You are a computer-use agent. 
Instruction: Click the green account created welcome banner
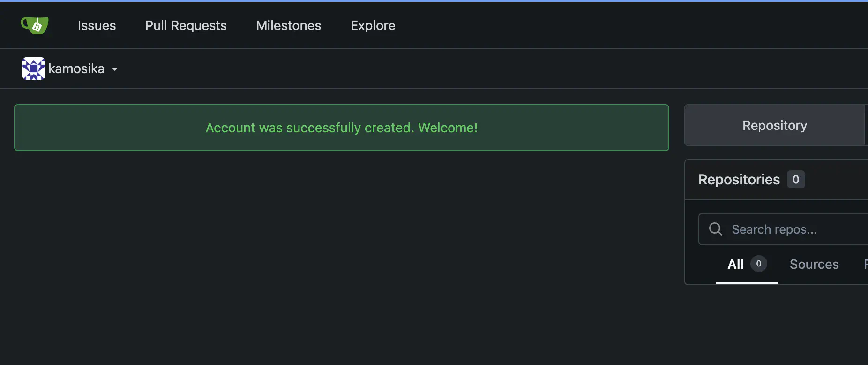[x=341, y=128]
